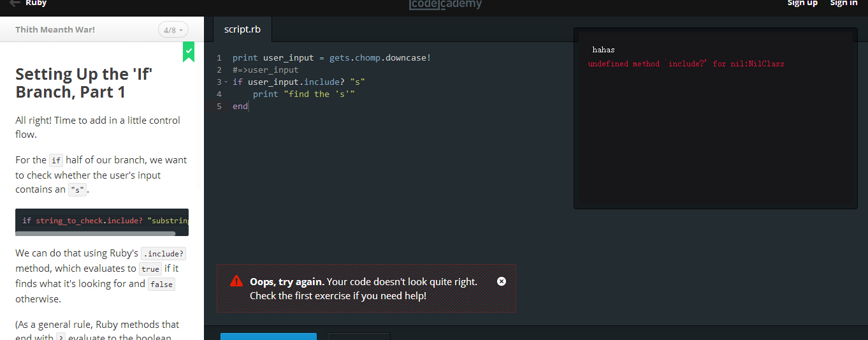
Task: Dismiss the 'Oops, try again' error message
Action: (502, 281)
